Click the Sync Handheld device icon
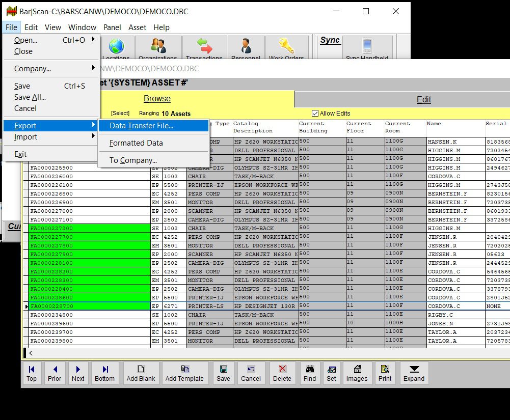Viewport: 510px width, 420px height. [367, 45]
